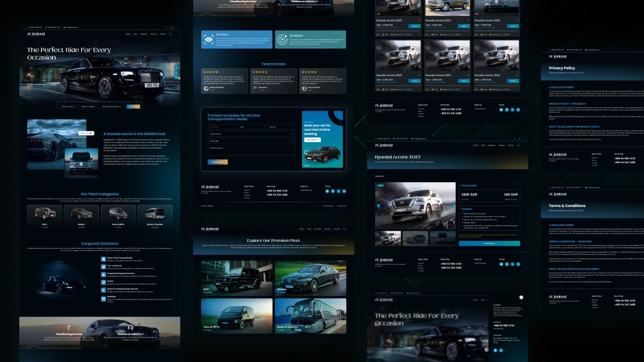Open Contact in the Premium Fleet page navigation
The image size is (644, 362).
tap(337, 229)
